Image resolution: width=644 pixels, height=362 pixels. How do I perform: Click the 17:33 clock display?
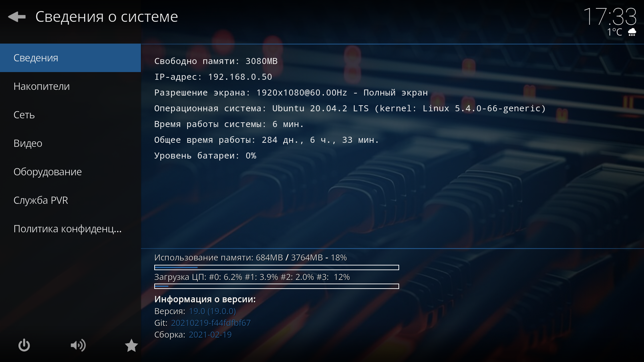coord(610,16)
